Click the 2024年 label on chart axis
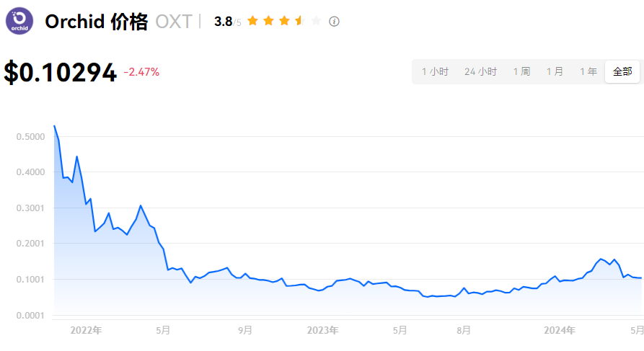Viewport: 644px width, 351px height. (x=559, y=330)
